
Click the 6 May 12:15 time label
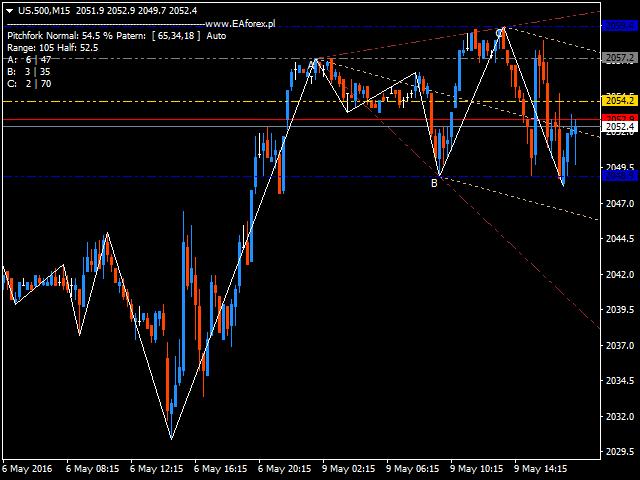click(156, 469)
